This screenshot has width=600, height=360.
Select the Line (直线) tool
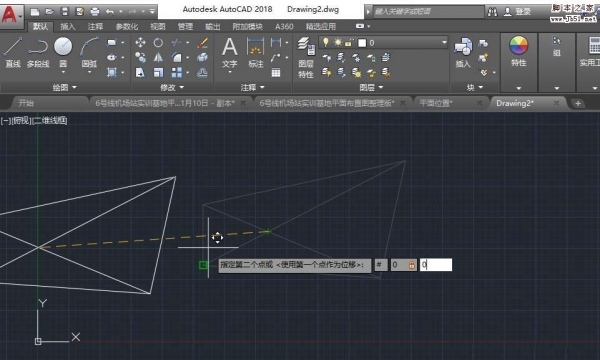13,52
